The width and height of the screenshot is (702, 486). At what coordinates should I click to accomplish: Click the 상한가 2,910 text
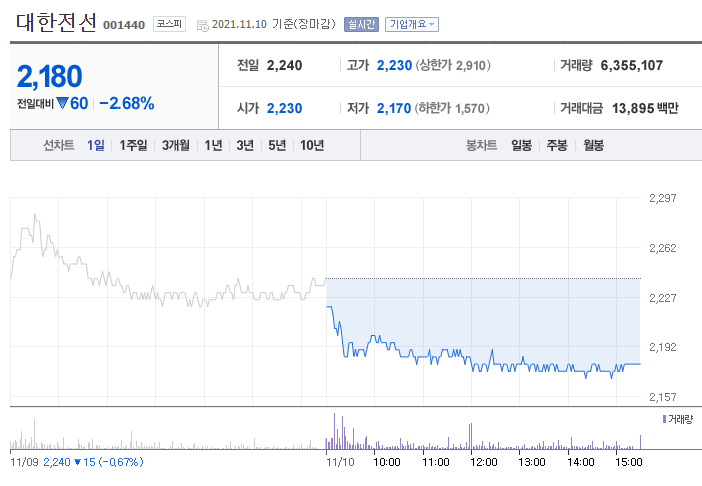coord(453,65)
